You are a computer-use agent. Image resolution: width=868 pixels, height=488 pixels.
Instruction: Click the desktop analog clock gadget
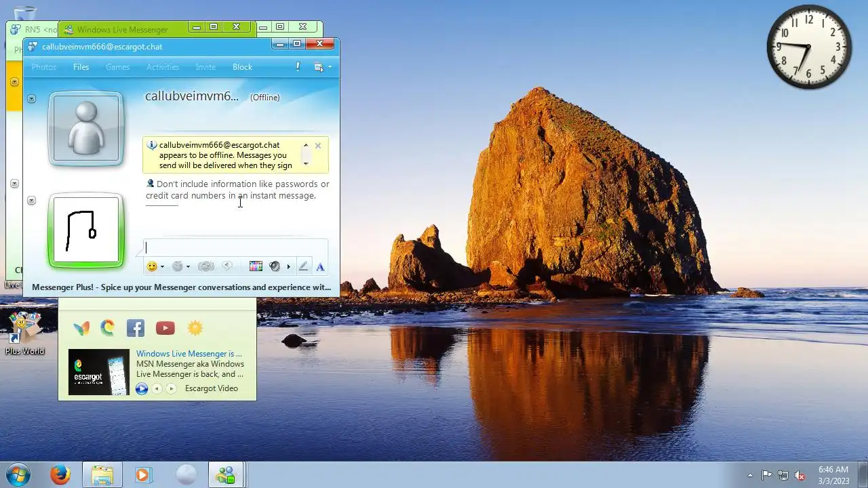point(809,47)
